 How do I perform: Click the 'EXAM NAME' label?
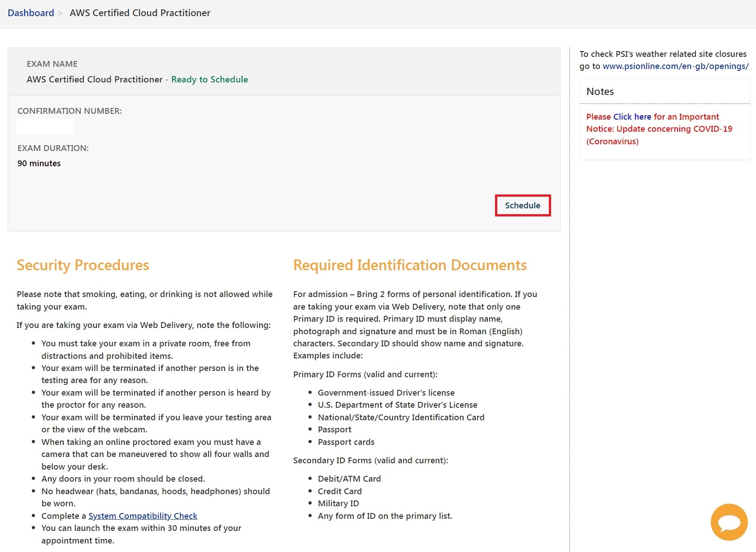52,64
